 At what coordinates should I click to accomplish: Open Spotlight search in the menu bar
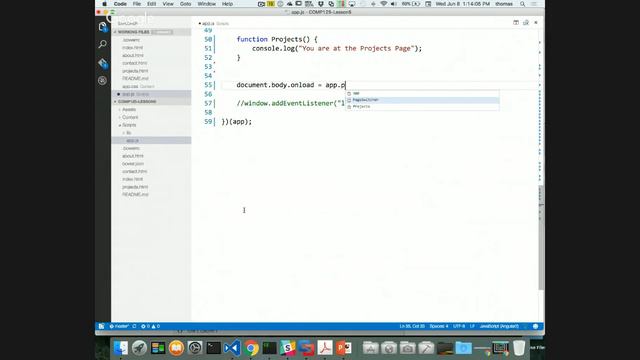(x=522, y=4)
